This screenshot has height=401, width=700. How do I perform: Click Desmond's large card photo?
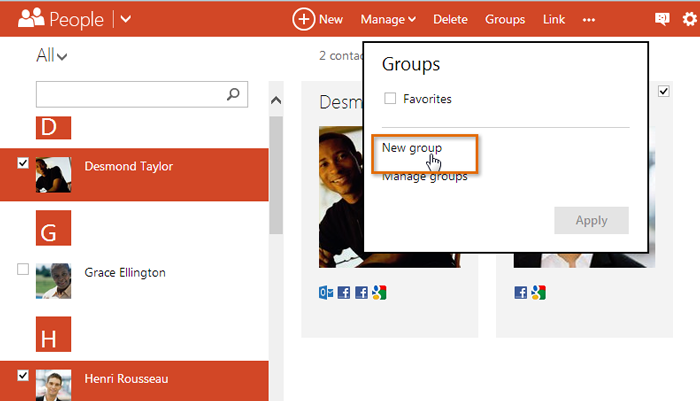click(x=342, y=197)
